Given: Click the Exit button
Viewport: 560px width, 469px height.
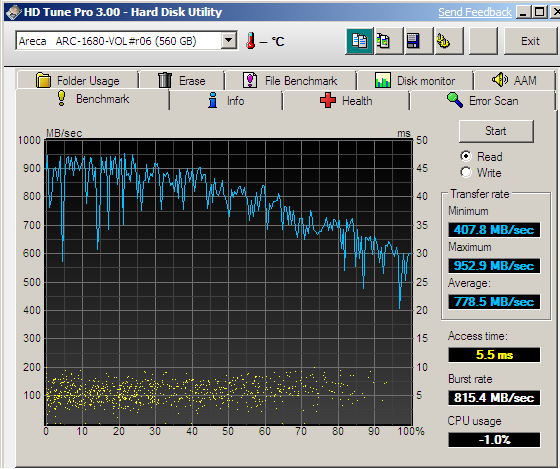Looking at the screenshot, I should tap(530, 41).
